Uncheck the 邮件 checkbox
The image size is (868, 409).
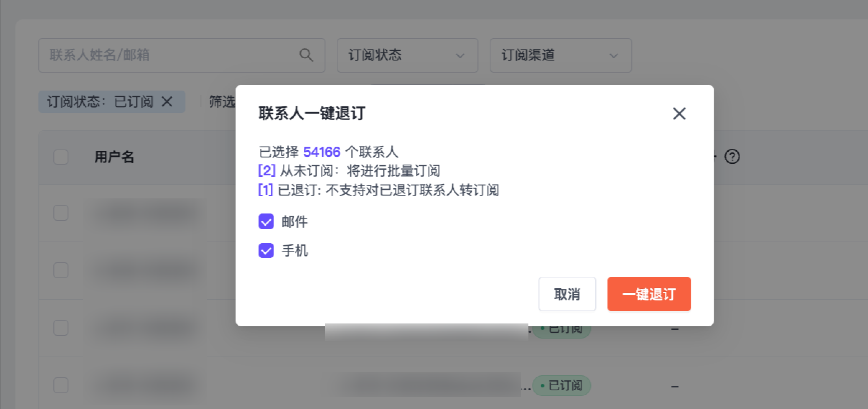[266, 221]
